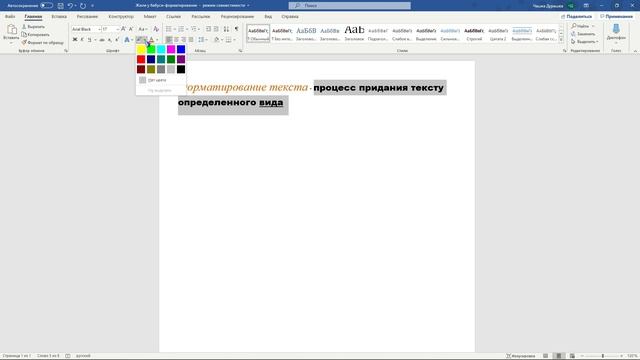Apply the current font color (red A)
The height and width of the screenshot is (360, 640).
click(x=151, y=40)
